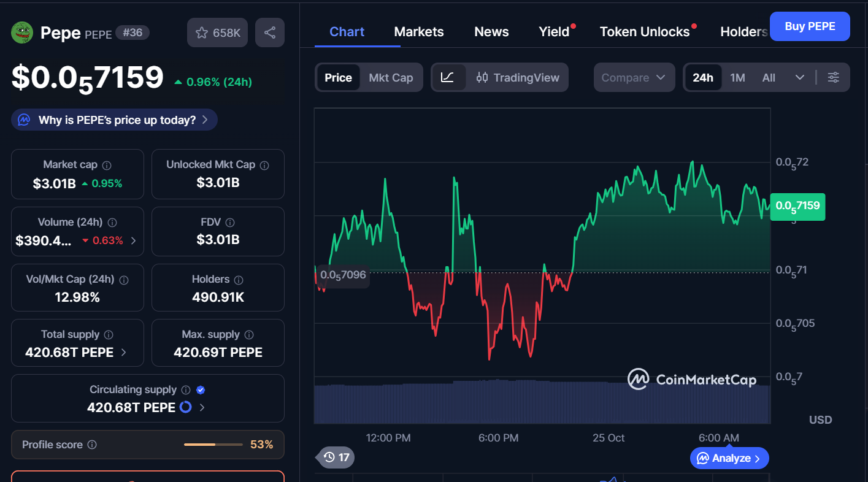The width and height of the screenshot is (868, 482).
Task: Click the Analyze button under the chart
Action: 729,458
